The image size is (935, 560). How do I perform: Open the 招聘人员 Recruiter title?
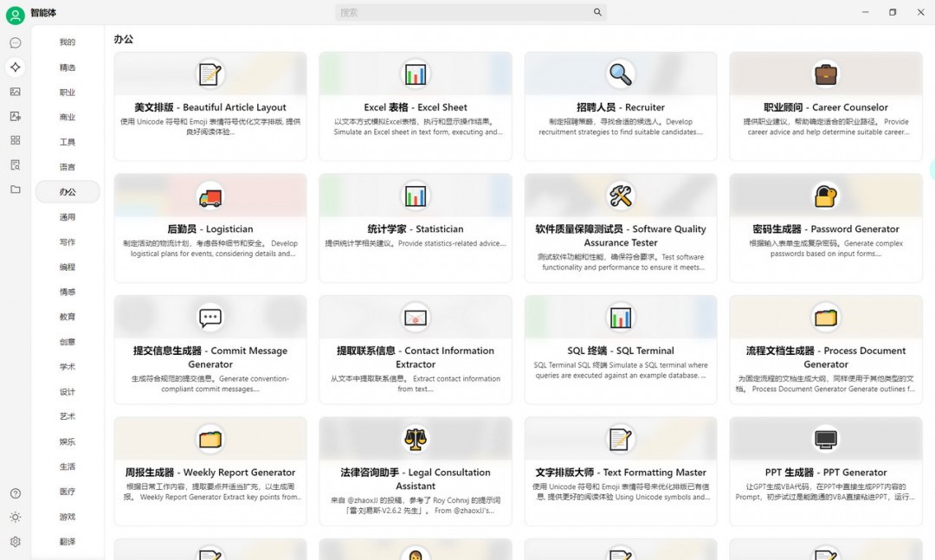pyautogui.click(x=620, y=107)
